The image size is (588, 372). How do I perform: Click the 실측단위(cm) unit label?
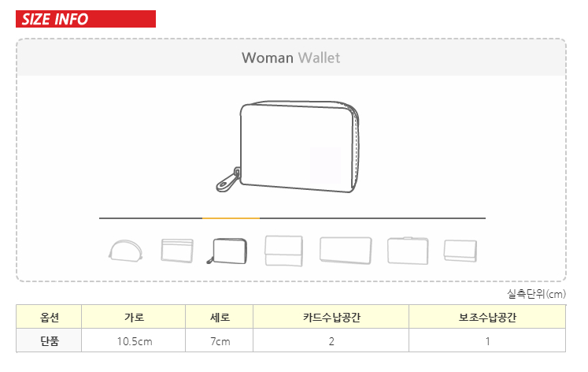click(x=537, y=294)
